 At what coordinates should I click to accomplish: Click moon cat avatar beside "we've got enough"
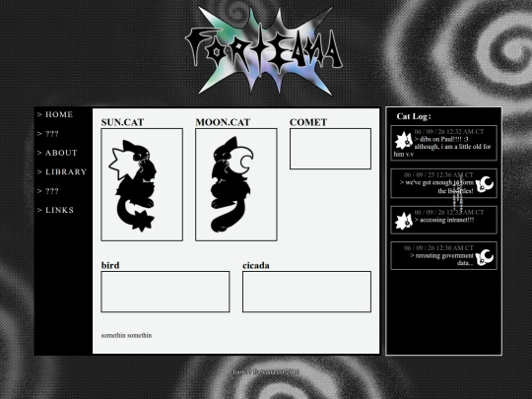click(x=485, y=184)
